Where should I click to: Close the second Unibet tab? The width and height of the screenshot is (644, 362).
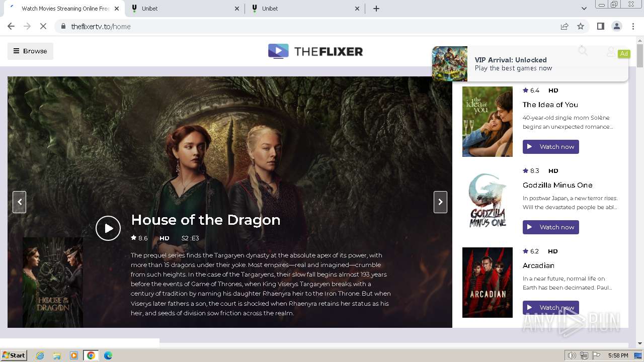click(358, 9)
